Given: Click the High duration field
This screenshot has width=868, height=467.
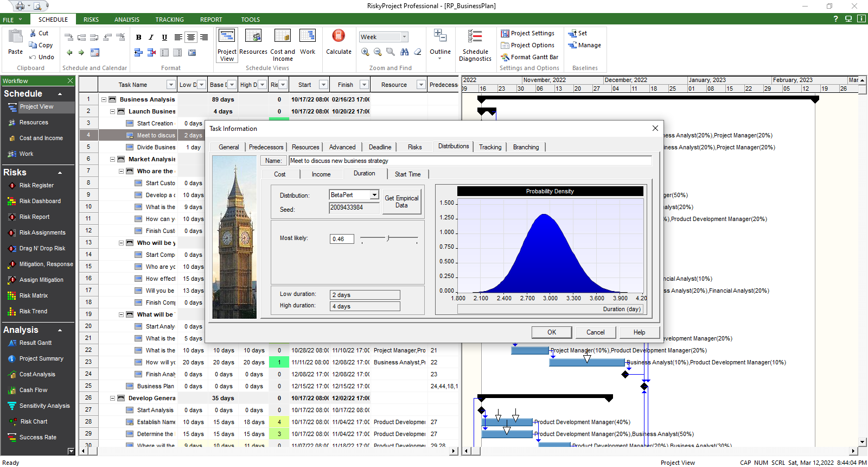Looking at the screenshot, I should [x=365, y=306].
